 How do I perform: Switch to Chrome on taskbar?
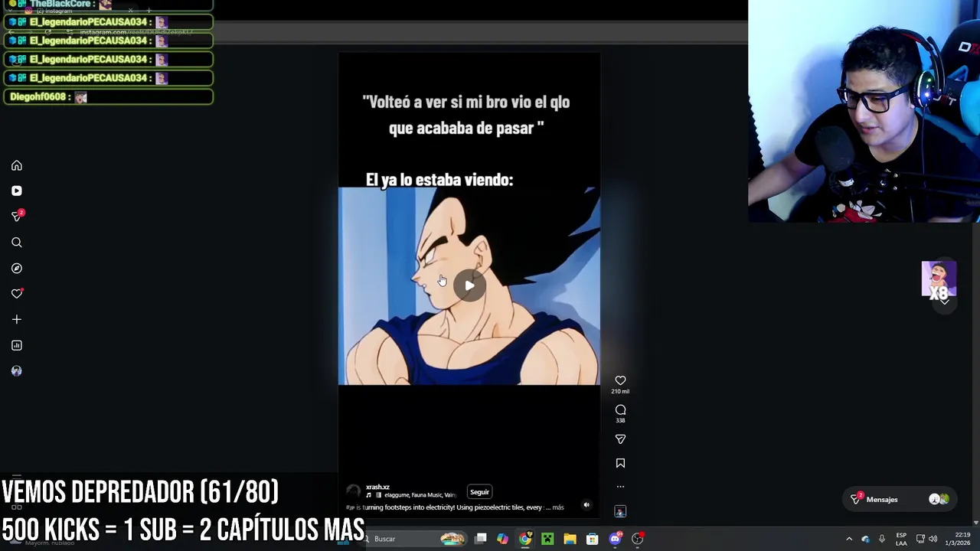tap(525, 539)
